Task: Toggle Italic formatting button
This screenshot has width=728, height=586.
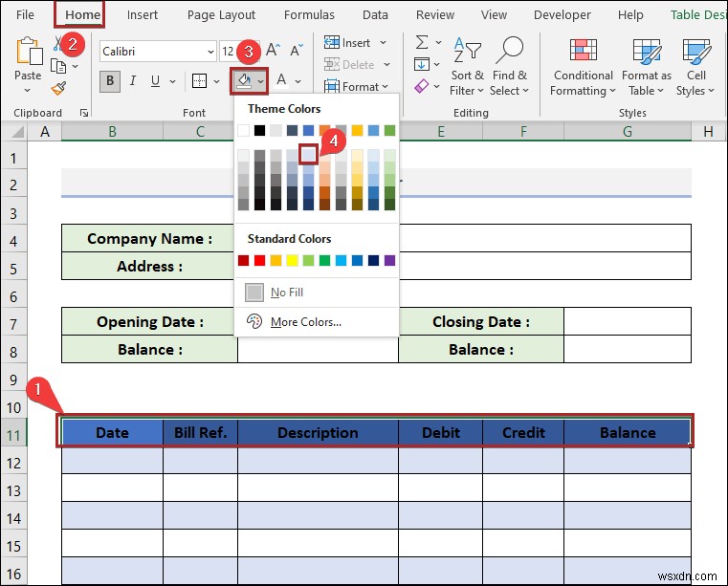Action: pyautogui.click(x=133, y=80)
